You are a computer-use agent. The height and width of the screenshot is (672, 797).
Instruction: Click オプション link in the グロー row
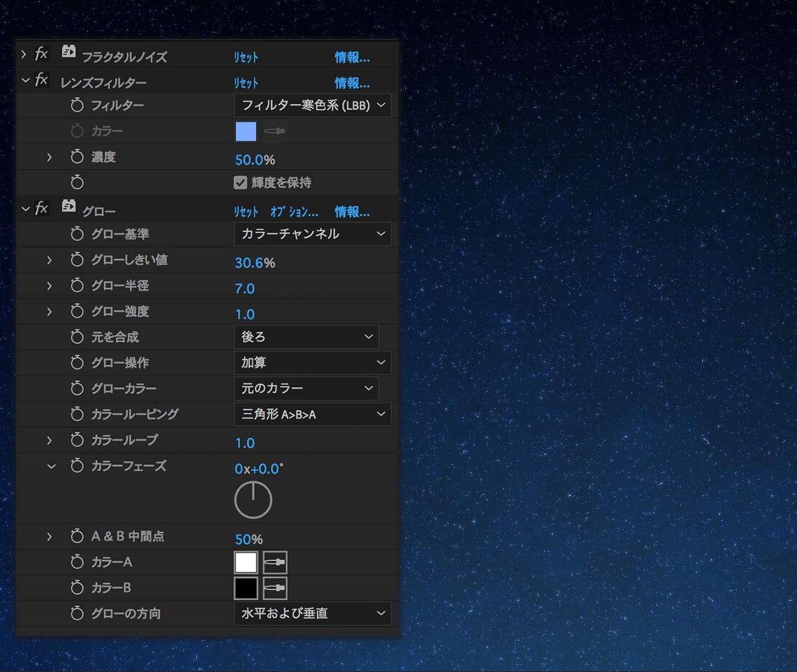(x=294, y=212)
